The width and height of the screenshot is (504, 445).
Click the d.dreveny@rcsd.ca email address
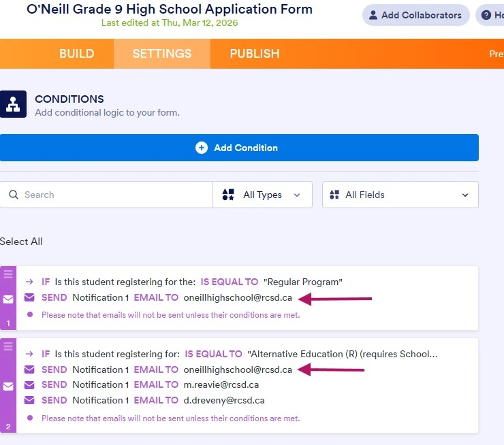point(224,400)
